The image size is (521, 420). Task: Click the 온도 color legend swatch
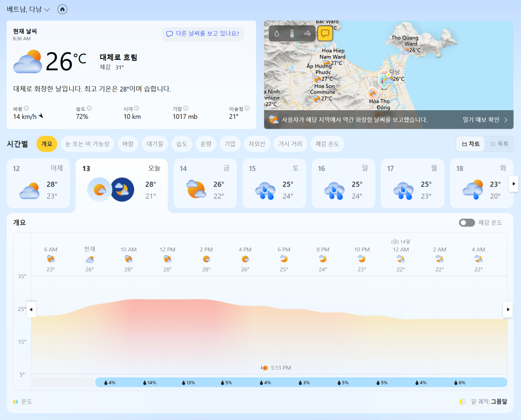click(16, 402)
